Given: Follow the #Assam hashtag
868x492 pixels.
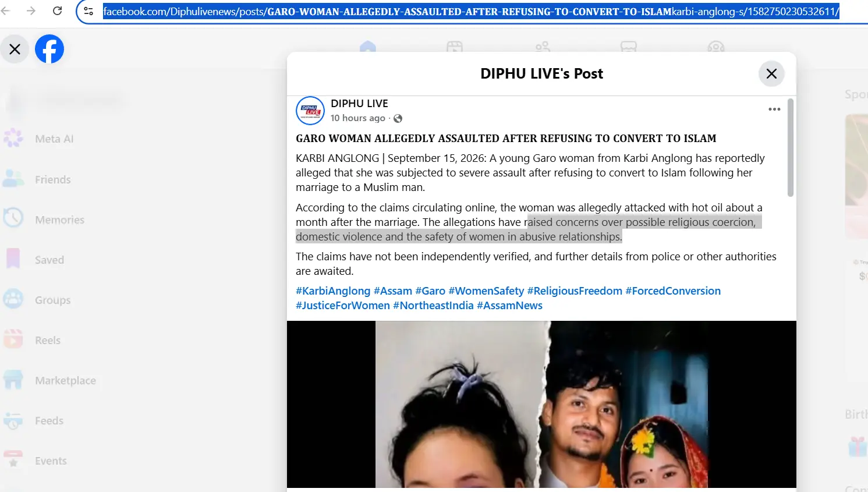Looking at the screenshot, I should point(393,291).
